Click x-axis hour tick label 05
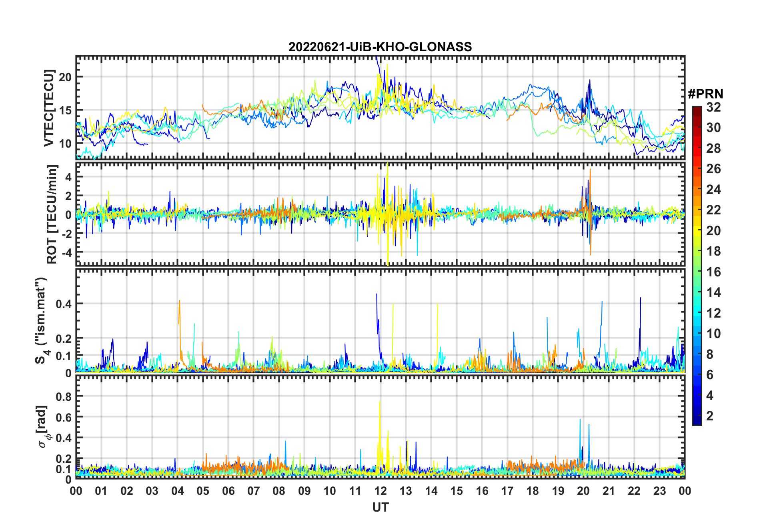 tap(203, 491)
